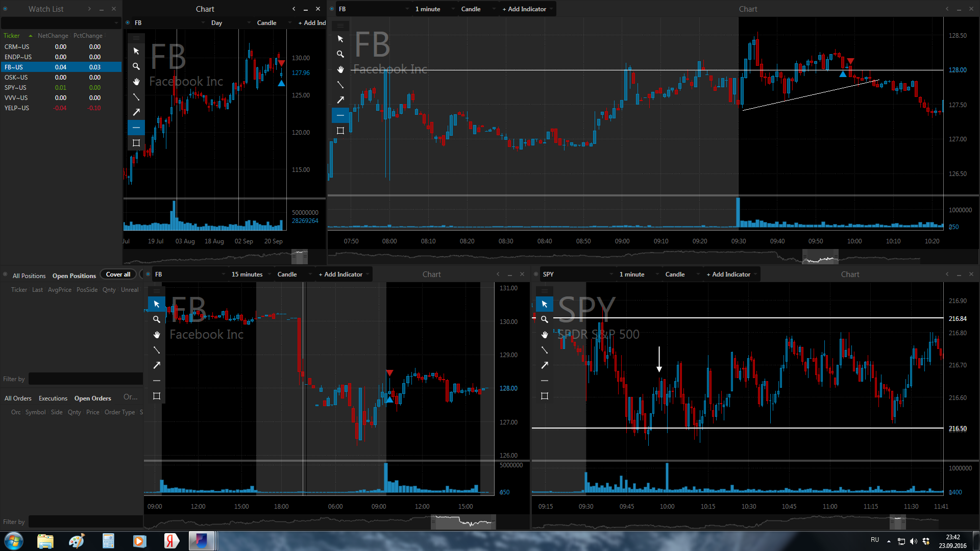
Task: Select pan hand tool in FB 15 minutes chart
Action: click(x=157, y=335)
